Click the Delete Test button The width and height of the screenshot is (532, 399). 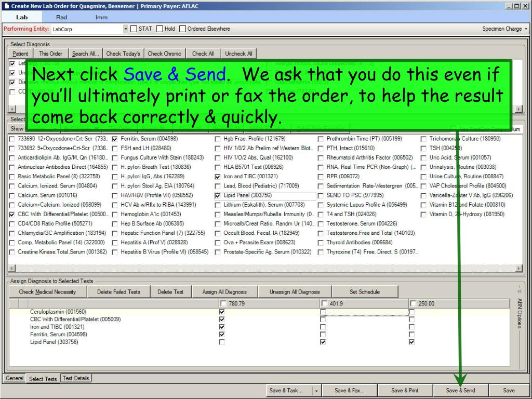[170, 292]
